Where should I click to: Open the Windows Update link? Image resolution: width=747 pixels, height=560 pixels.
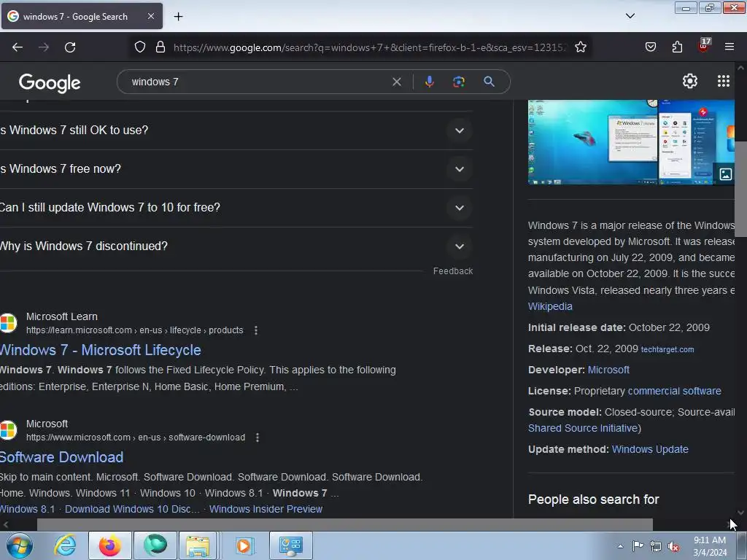tap(650, 449)
